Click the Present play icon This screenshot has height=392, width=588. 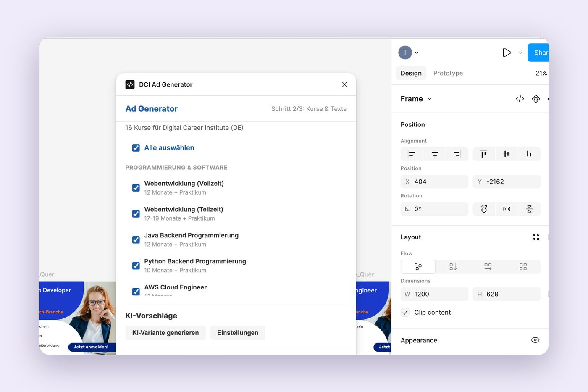tap(507, 53)
